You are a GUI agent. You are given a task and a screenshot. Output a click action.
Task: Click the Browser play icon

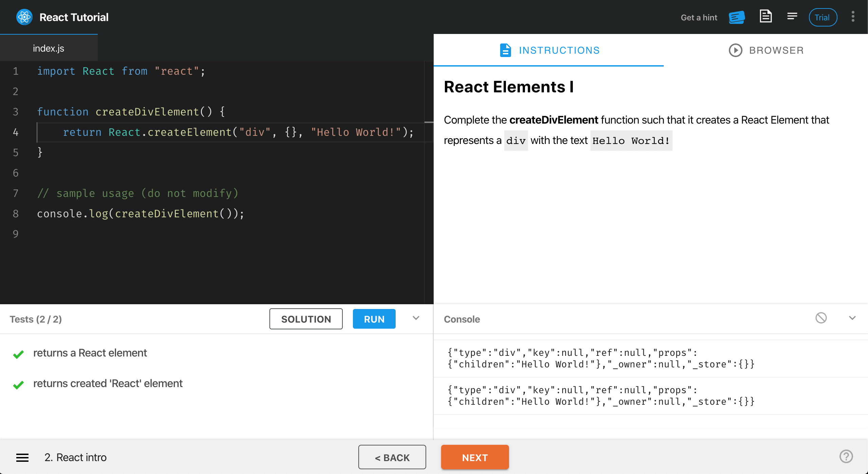735,50
